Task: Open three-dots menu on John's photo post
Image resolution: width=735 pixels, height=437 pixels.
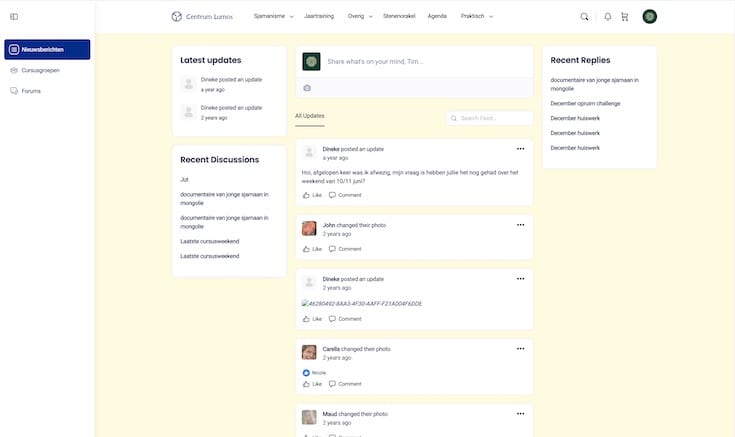Action: coord(520,224)
